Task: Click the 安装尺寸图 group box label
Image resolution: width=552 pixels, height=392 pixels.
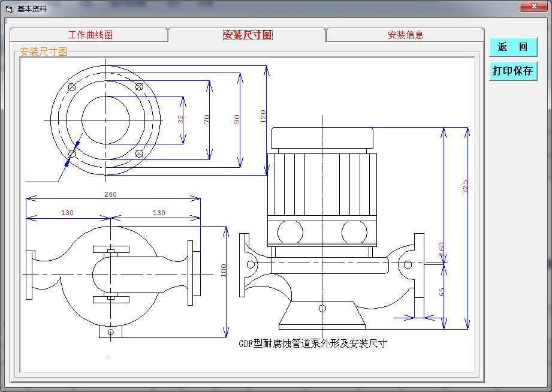Action: (x=43, y=52)
